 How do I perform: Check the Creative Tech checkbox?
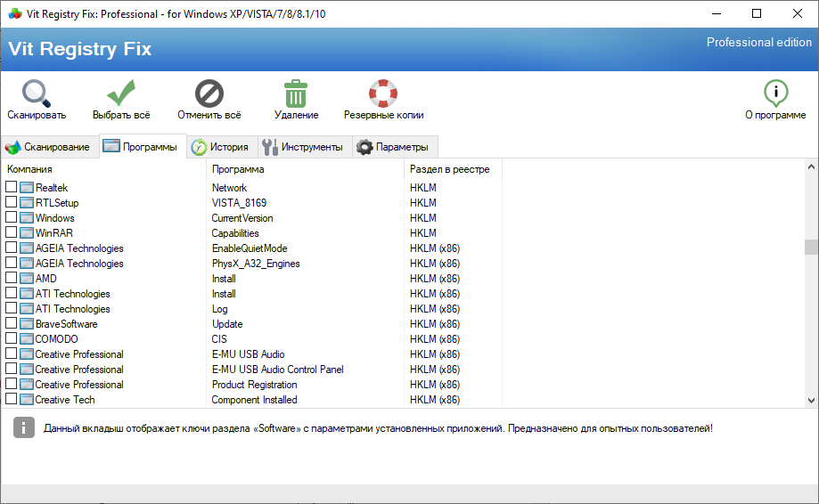click(x=11, y=398)
